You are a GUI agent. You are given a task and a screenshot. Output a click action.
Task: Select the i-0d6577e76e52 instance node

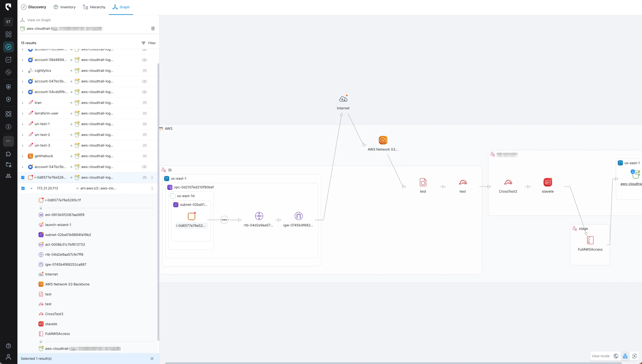click(191, 216)
